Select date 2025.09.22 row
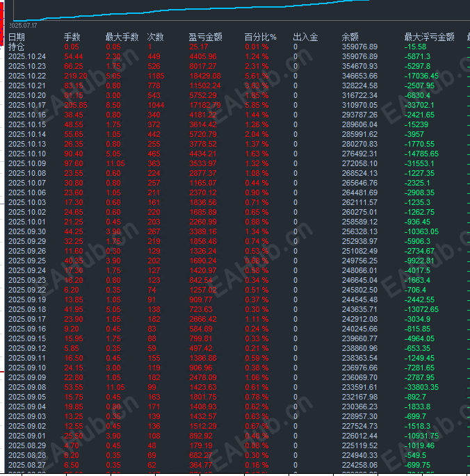470x476 pixels. [x=27, y=290]
